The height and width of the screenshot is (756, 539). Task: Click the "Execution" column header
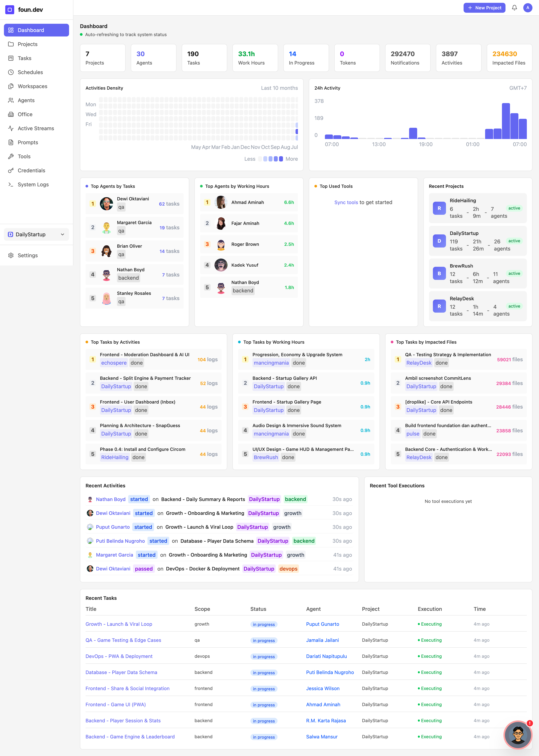[x=430, y=609]
